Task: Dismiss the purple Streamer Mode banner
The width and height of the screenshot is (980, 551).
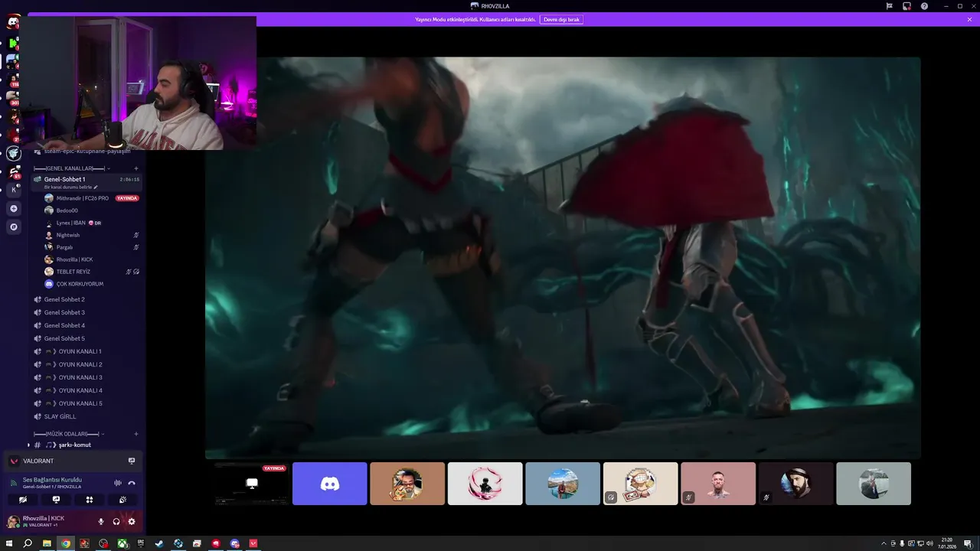Action: (969, 19)
